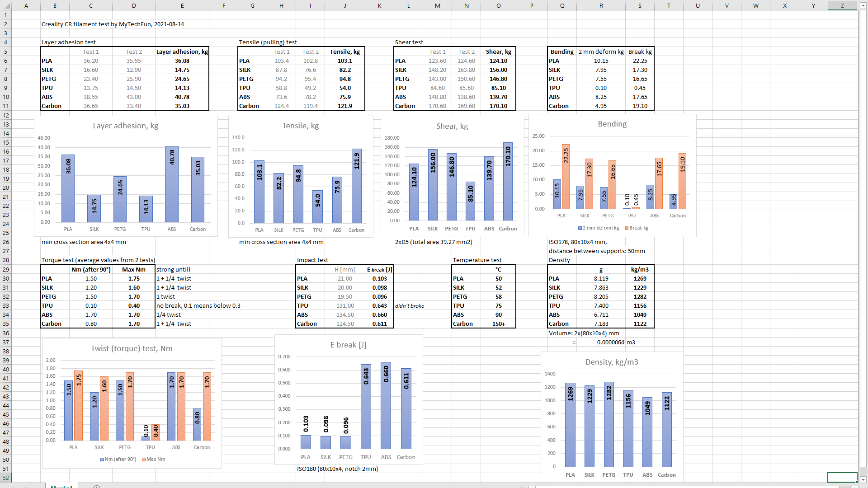
Task: Select density value 1282 for PETG
Action: [x=640, y=297]
